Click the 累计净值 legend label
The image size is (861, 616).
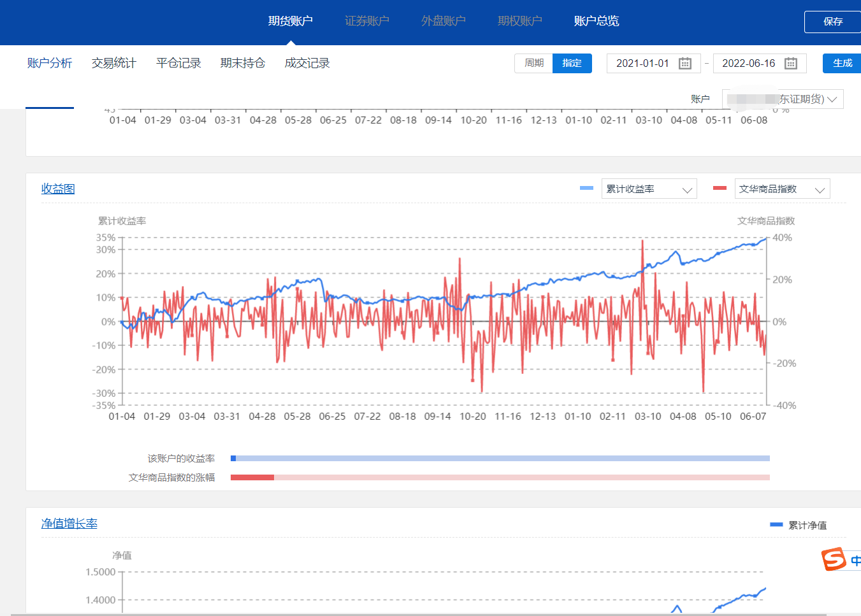coord(807,525)
